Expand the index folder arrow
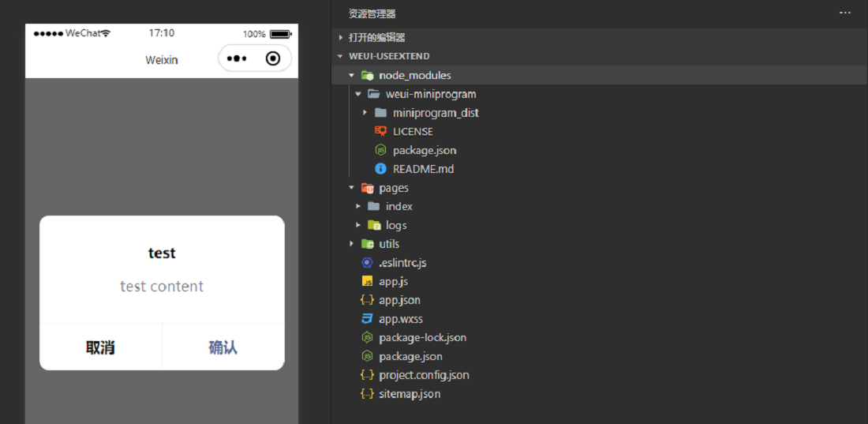Screen dimensions: 868x424 pyautogui.click(x=358, y=206)
